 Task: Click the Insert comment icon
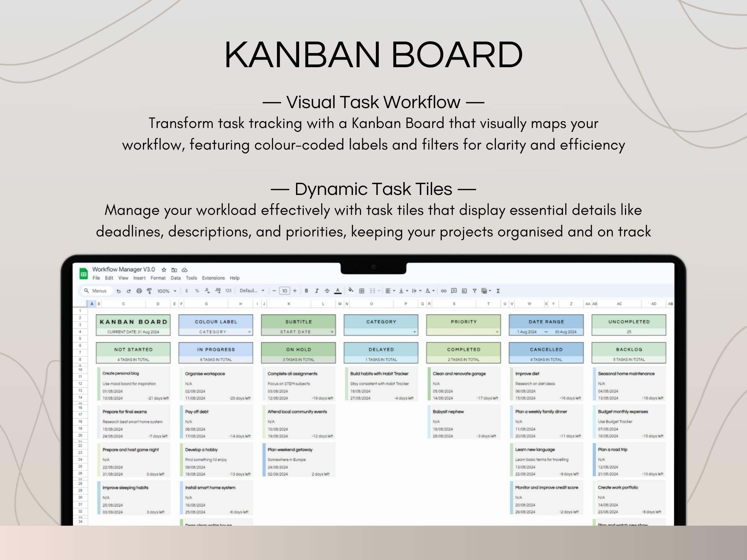[x=454, y=291]
